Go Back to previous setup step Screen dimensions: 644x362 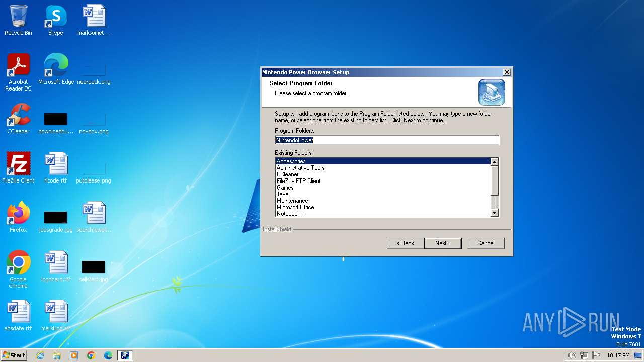(406, 243)
